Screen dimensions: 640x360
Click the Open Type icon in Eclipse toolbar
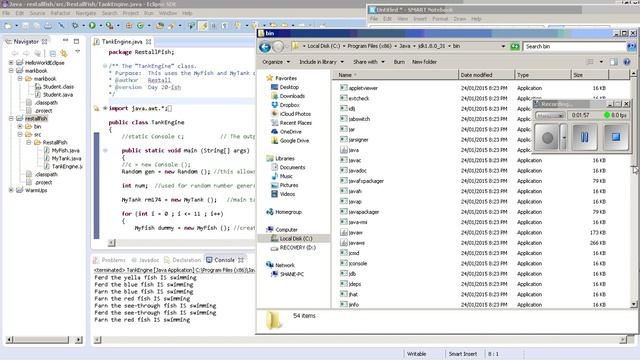(x=160, y=25)
